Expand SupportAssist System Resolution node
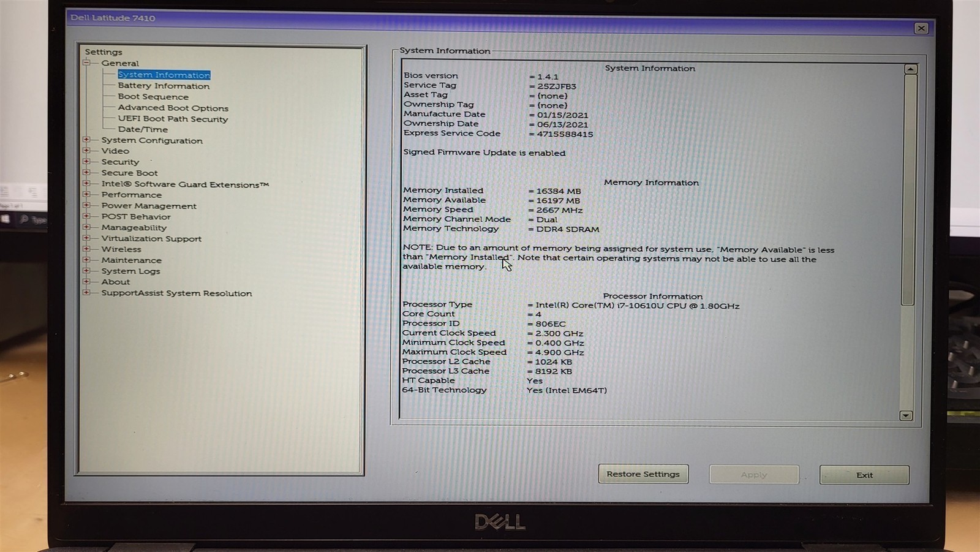This screenshot has height=552, width=980. pos(86,293)
